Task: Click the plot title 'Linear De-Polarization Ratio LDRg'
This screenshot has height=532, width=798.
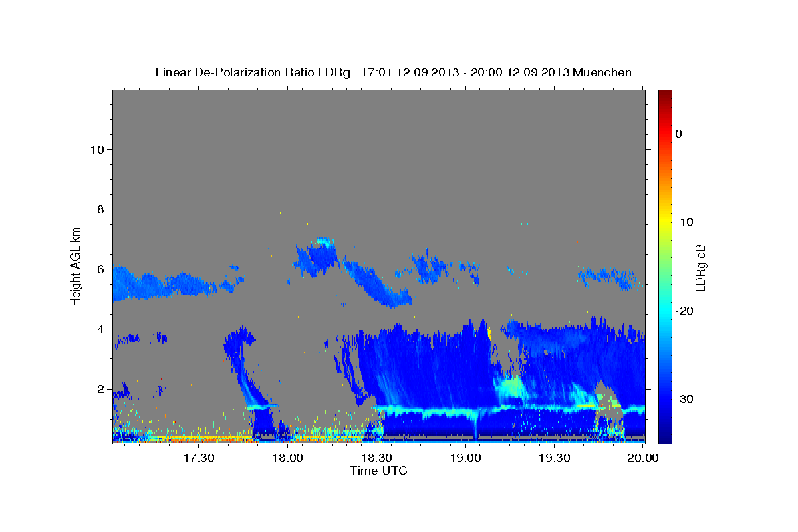Action: pos(253,72)
